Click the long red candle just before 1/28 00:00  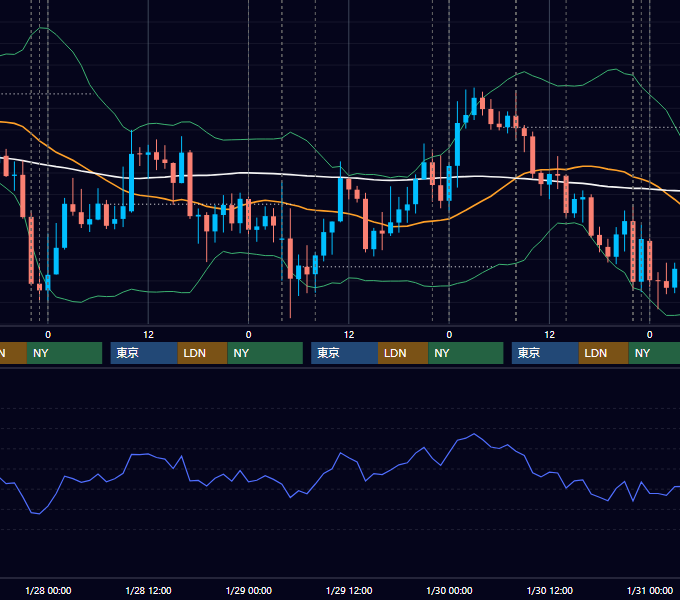pos(31,251)
